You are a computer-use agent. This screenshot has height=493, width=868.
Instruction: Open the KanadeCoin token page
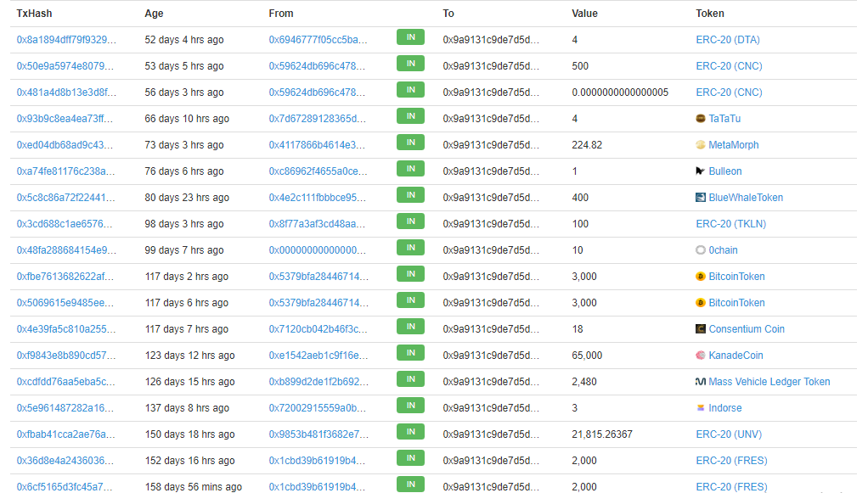tap(736, 356)
